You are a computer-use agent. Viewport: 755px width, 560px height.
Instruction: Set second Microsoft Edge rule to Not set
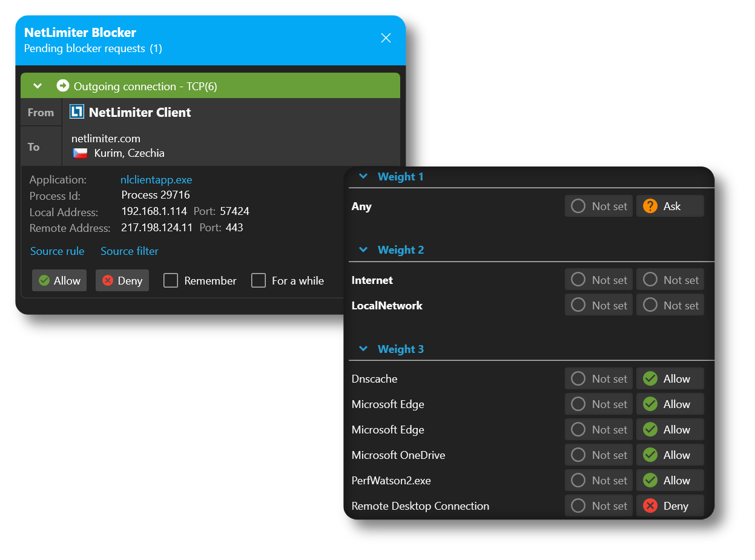click(599, 429)
